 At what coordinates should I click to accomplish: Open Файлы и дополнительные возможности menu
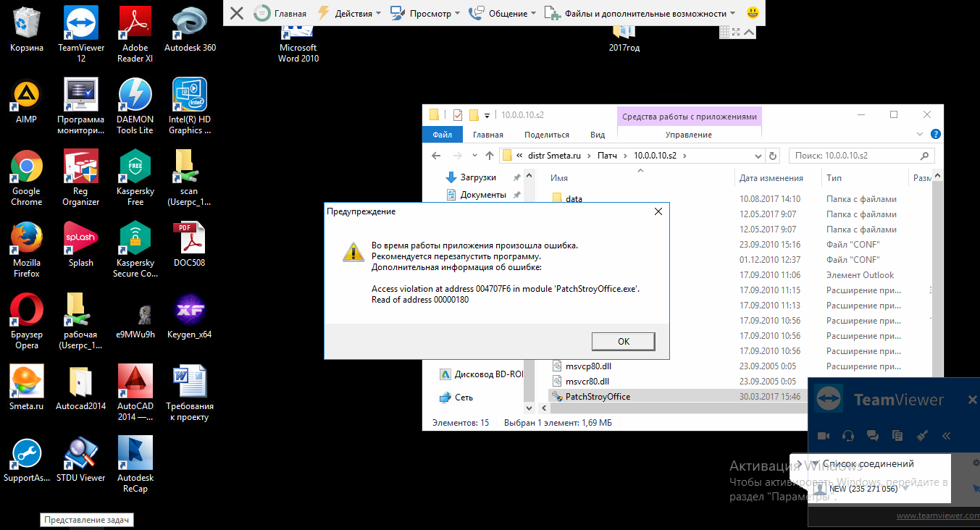[x=640, y=13]
